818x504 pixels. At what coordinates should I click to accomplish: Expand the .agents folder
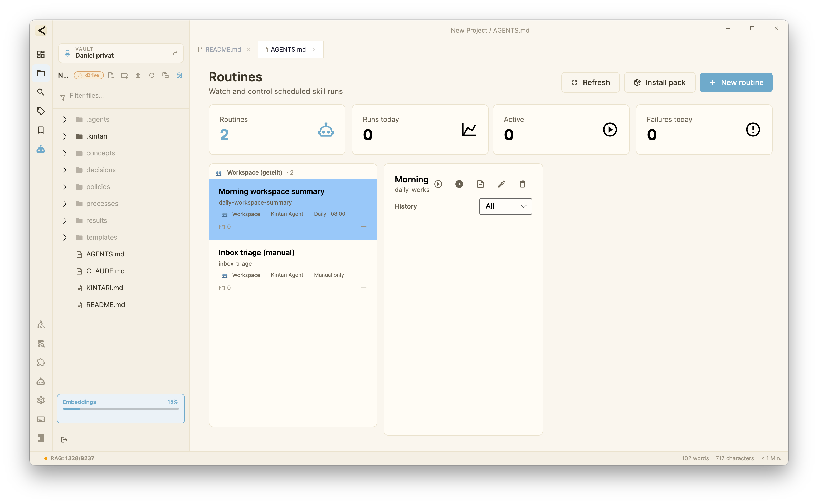click(x=65, y=119)
